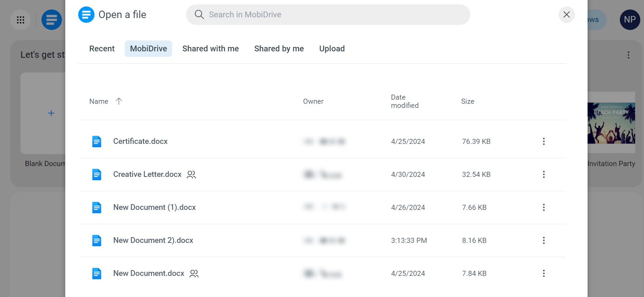Open options menu for New Document 2).docx
The height and width of the screenshot is (297, 644).
coord(544,241)
